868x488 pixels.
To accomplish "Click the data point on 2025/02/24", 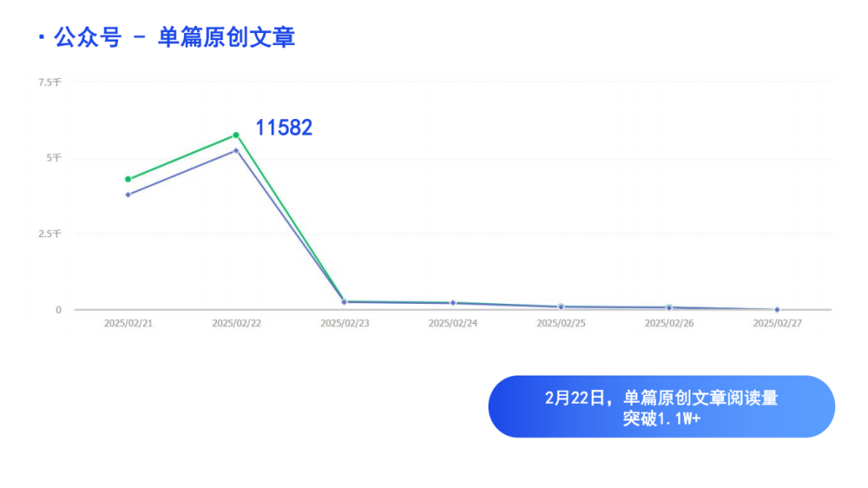I will 452,303.
